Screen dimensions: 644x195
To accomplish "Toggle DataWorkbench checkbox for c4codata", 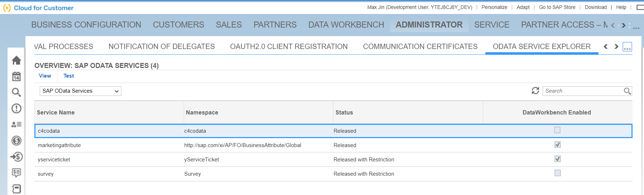I will coord(557,130).
